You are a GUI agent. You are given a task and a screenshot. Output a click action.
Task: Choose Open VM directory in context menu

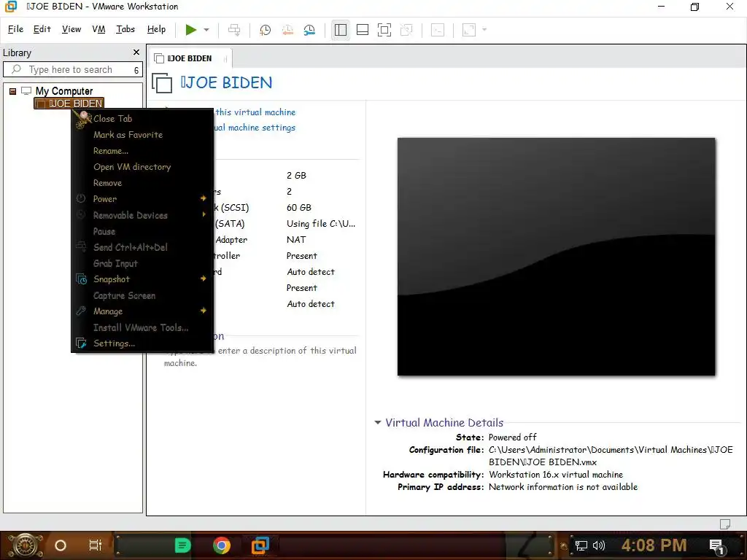[x=132, y=167]
